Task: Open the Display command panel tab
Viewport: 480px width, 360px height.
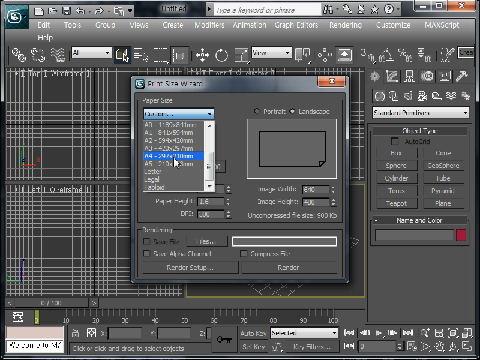Action: tap(444, 77)
